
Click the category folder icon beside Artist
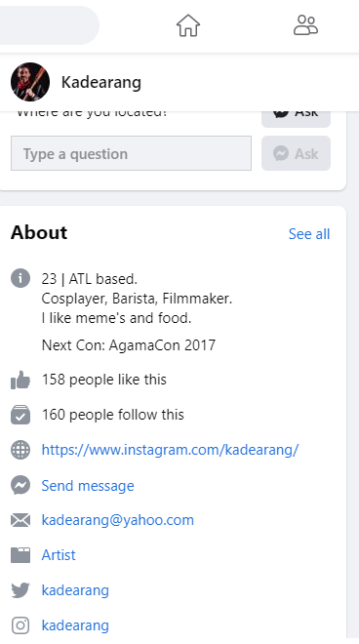20,555
